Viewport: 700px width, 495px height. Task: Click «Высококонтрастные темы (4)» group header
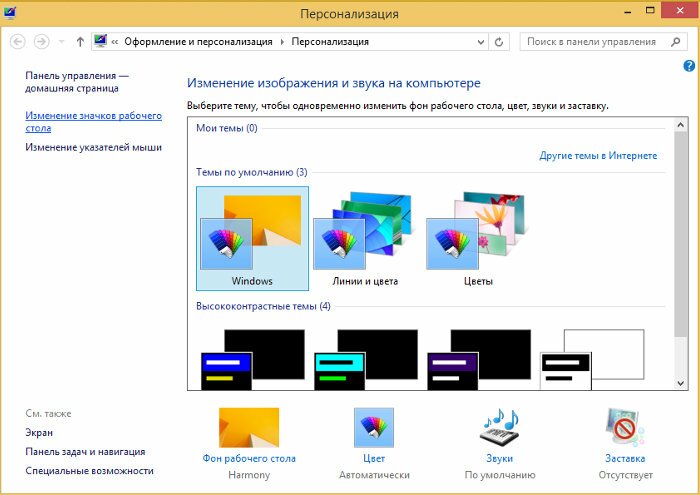263,306
